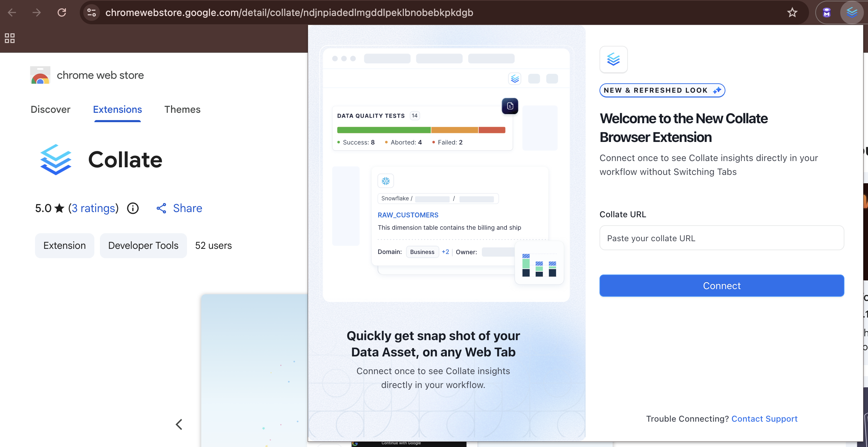Reload the current page
868x447 pixels.
(62, 13)
